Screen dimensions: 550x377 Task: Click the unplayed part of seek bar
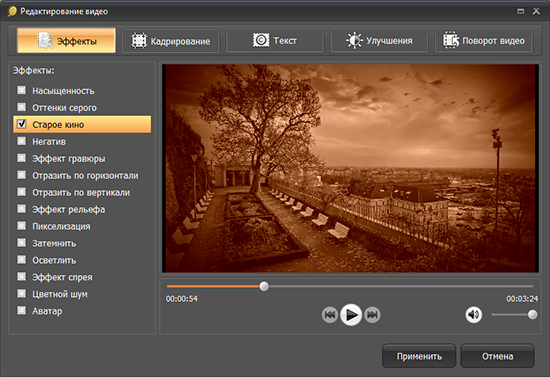pos(401,287)
